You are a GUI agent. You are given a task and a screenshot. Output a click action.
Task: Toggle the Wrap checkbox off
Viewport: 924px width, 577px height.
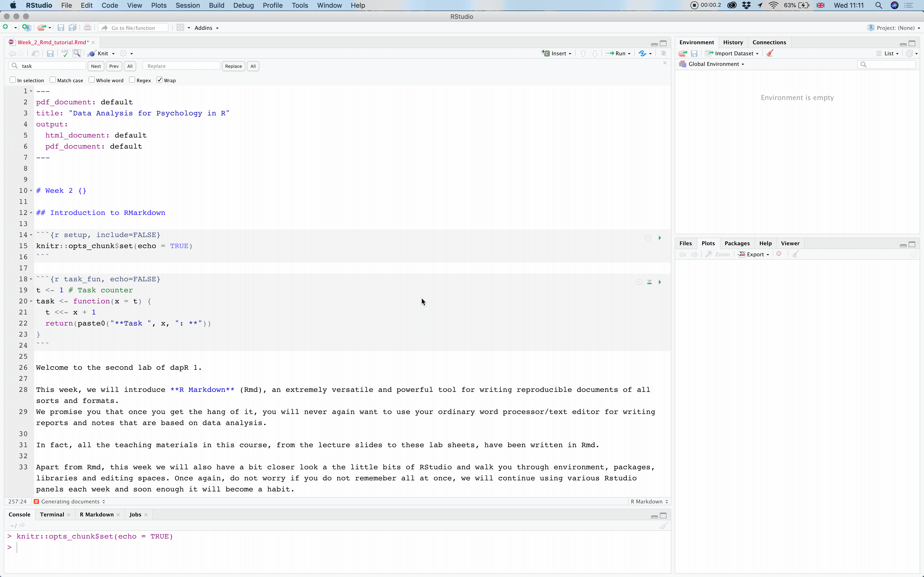click(160, 80)
